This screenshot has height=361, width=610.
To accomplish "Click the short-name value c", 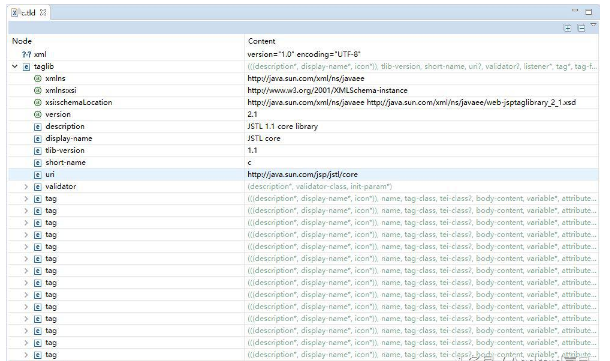I will pyautogui.click(x=249, y=163).
